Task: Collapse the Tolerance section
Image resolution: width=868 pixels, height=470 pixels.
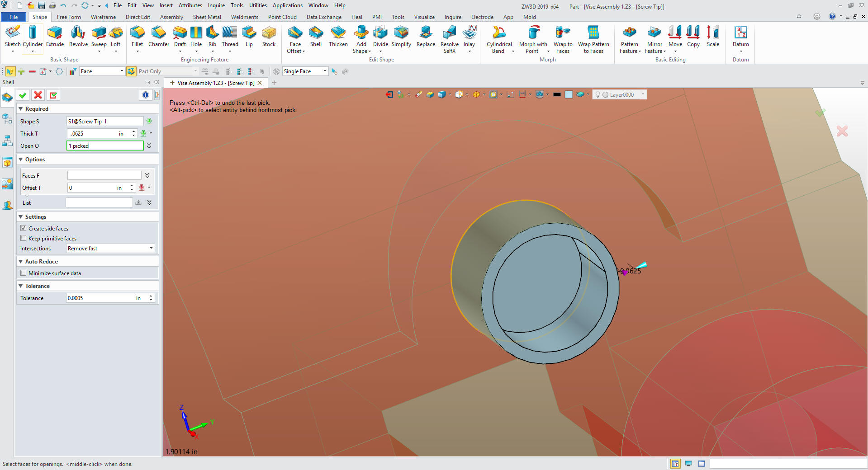Action: pos(21,286)
